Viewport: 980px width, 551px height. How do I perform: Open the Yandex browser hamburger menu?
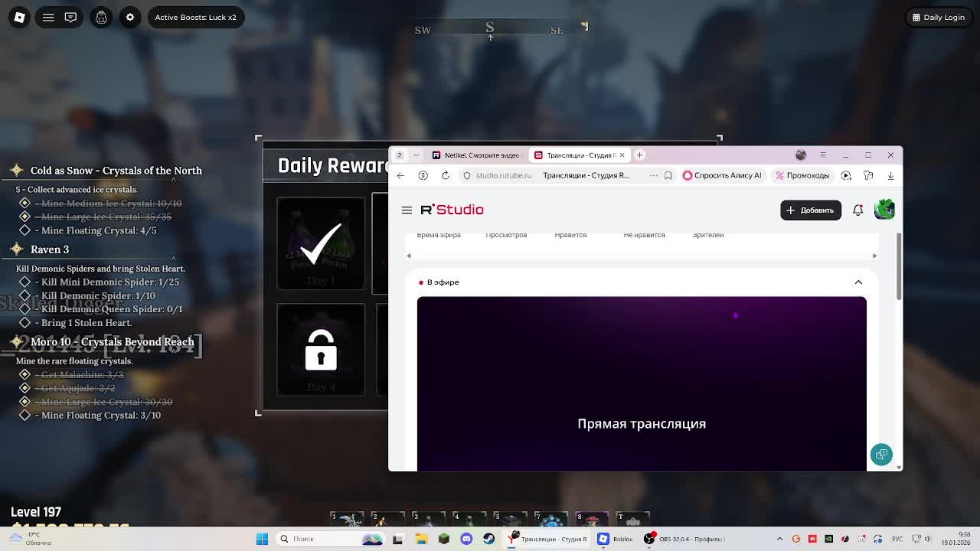[x=823, y=155]
